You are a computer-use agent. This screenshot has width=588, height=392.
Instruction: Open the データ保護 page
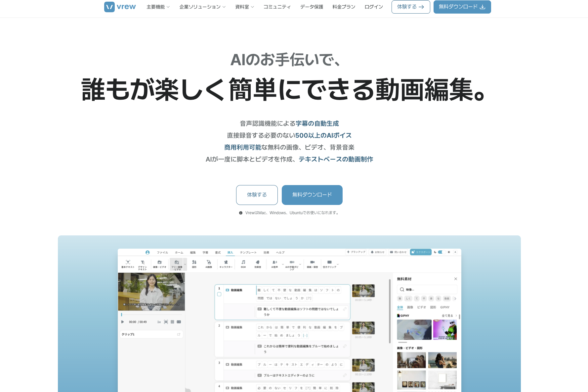click(312, 7)
